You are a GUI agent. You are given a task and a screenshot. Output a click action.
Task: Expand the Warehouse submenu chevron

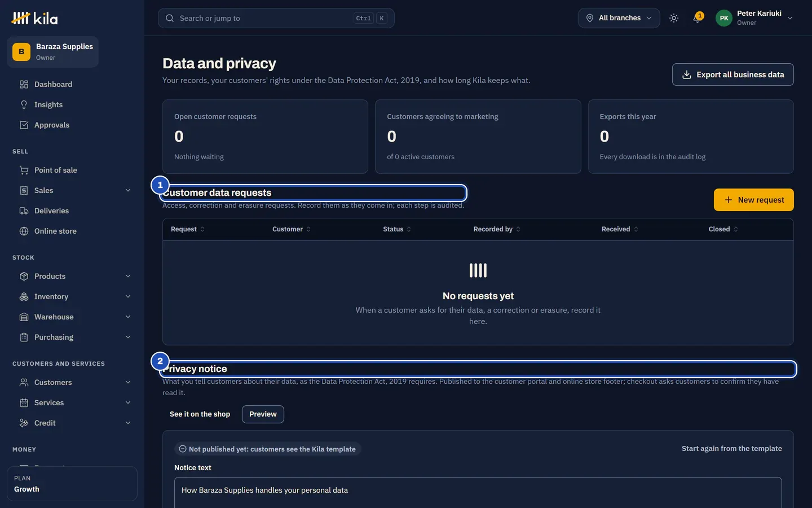128,317
